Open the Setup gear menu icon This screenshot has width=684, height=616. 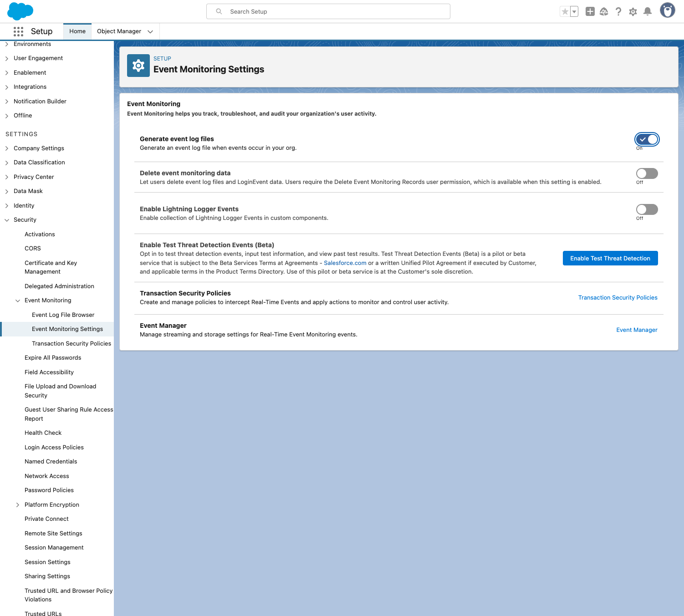pyautogui.click(x=633, y=12)
